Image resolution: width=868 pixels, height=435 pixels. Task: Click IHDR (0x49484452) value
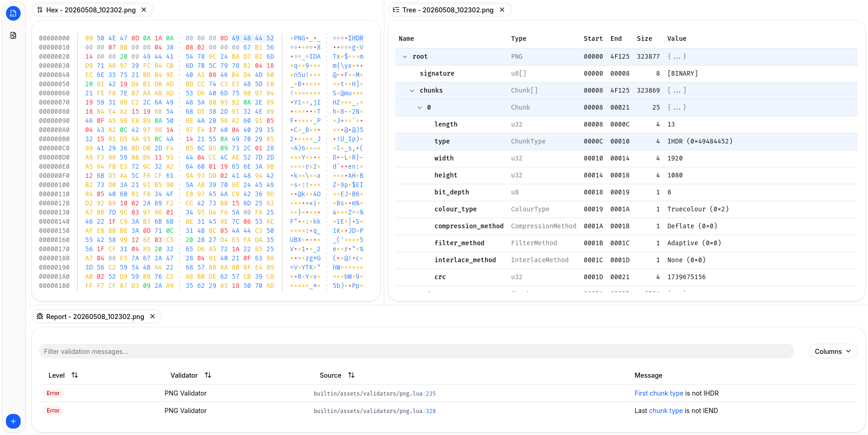700,141
